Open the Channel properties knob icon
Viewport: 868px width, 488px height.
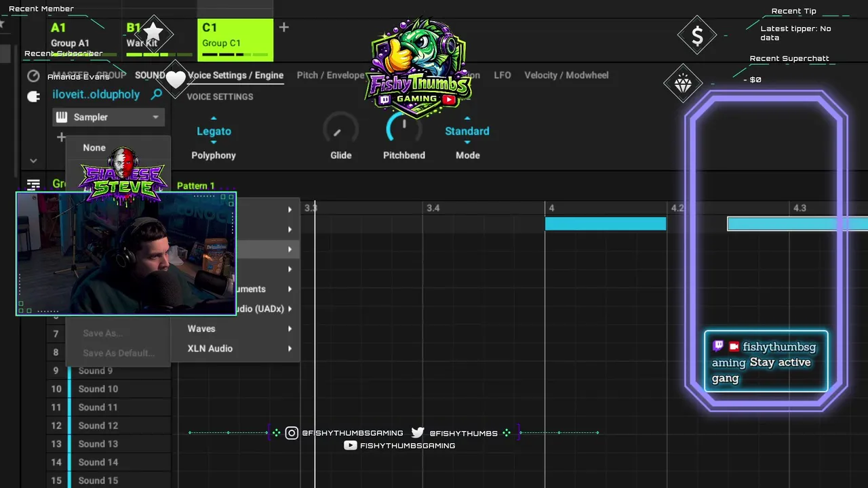33,76
